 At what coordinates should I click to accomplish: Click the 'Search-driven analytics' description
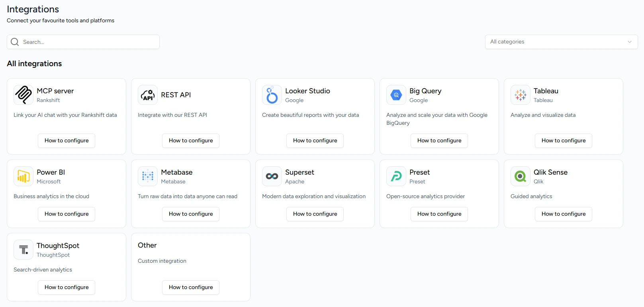coord(43,270)
